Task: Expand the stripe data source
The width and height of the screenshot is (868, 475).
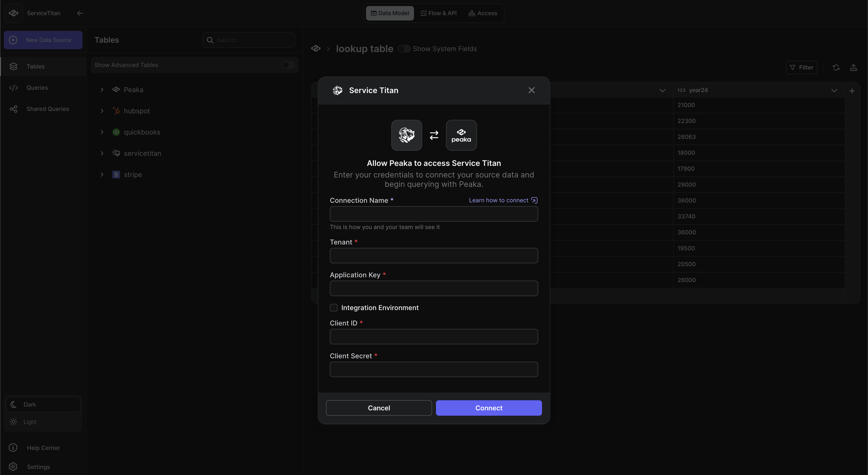Action: [x=102, y=175]
